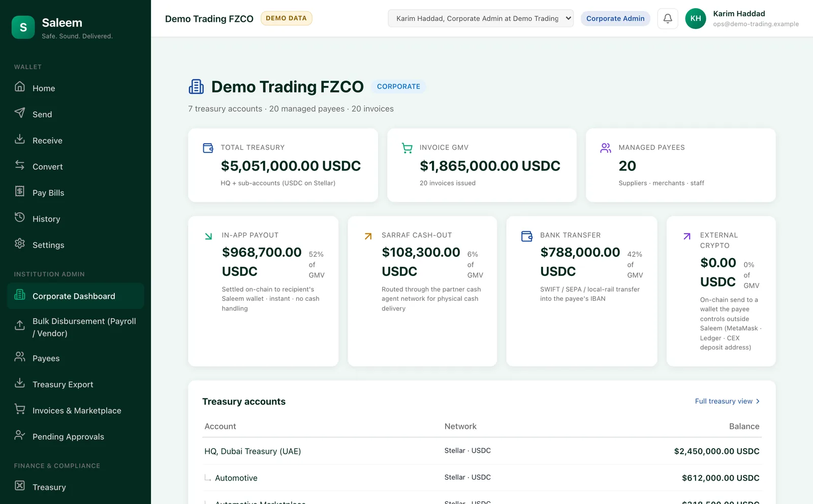This screenshot has width=813, height=504.
Task: Click the In-App Payout arrow icon
Action: click(x=208, y=236)
